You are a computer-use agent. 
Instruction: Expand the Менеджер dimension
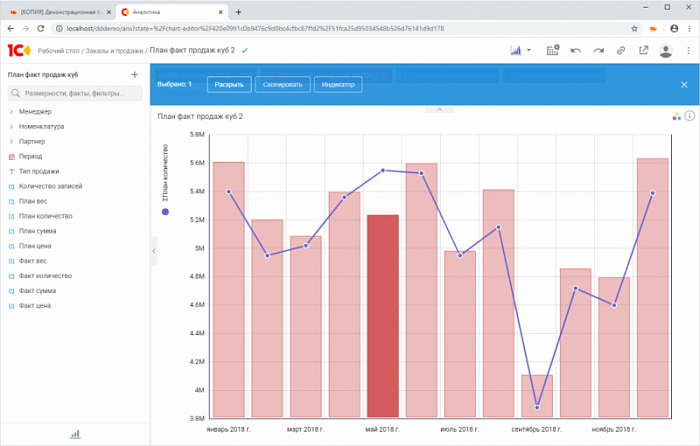(x=11, y=112)
